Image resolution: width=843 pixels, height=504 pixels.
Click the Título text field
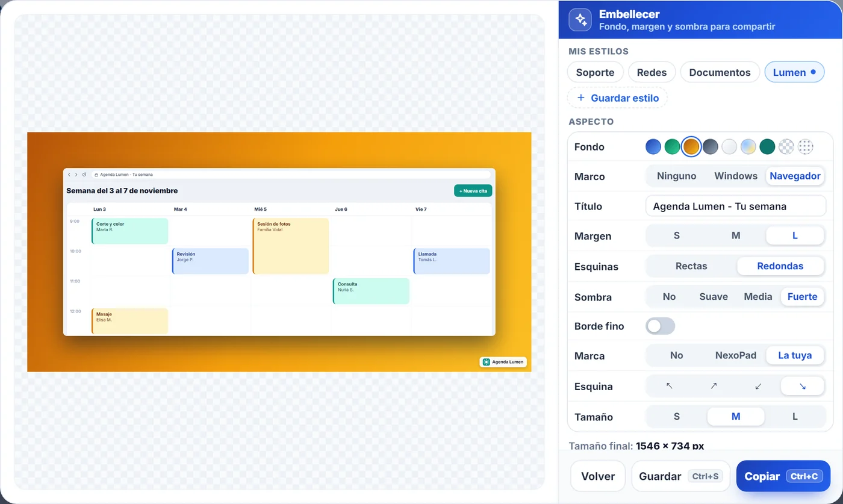[x=735, y=206]
